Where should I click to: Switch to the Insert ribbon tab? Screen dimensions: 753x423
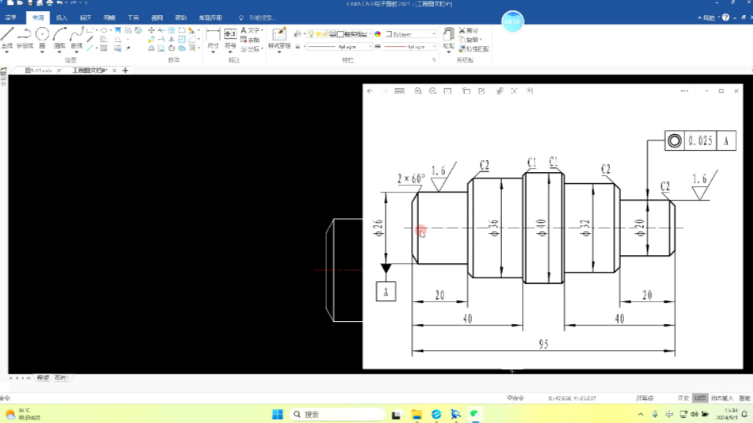click(62, 18)
